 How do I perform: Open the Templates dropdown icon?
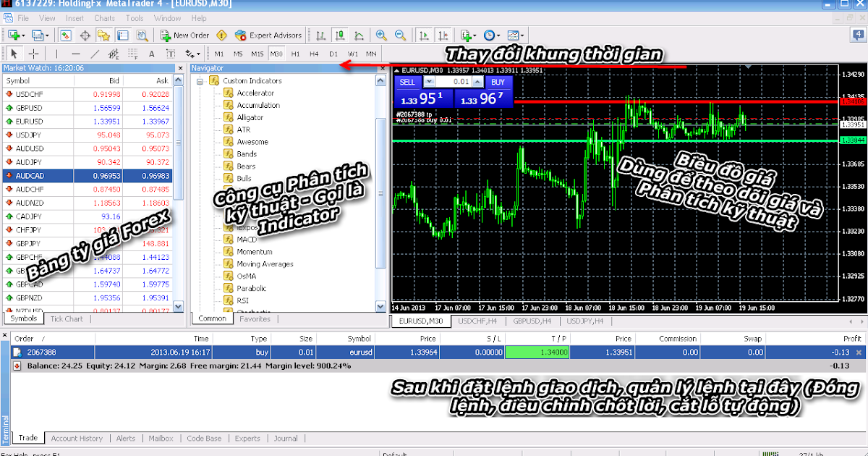515,35
